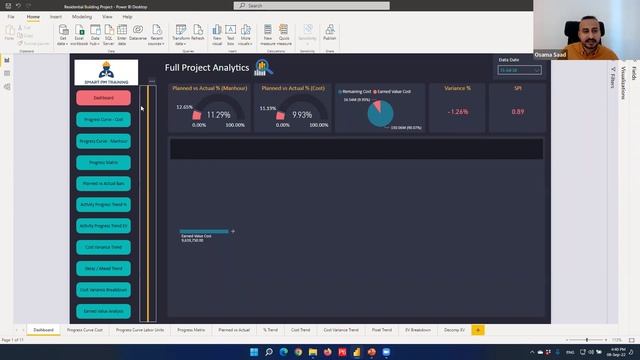Open the View ribbon tab
This screenshot has height=360, width=640.
tap(107, 17)
